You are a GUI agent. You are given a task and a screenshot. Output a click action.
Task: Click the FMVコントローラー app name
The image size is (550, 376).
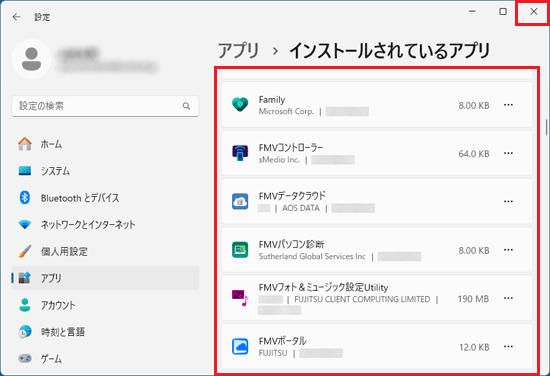(x=291, y=148)
